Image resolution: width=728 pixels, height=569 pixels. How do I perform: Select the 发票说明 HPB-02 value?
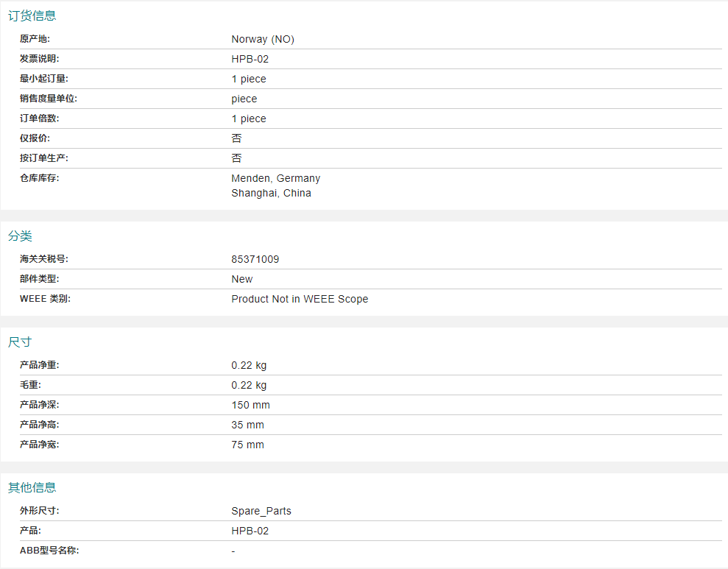250,59
